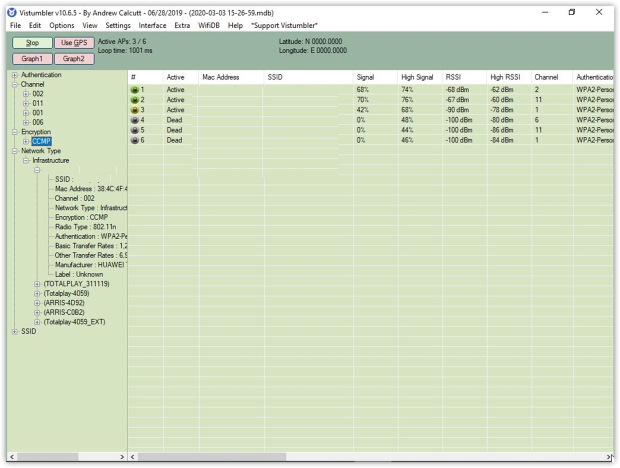
Task: Collapse the Infrastructure tree node
Action: [x=26, y=160]
